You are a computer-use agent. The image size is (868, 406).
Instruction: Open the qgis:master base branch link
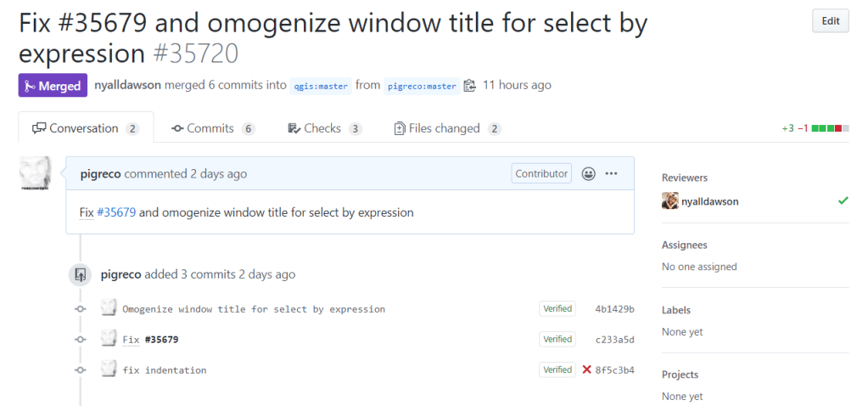320,86
